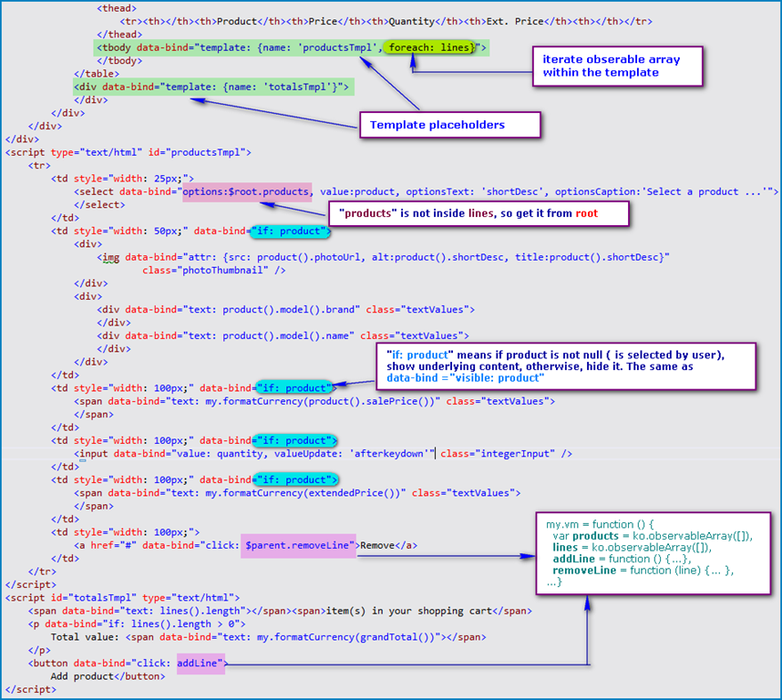Click the "Add product" button text
The width and height of the screenshot is (782, 700).
point(108,676)
